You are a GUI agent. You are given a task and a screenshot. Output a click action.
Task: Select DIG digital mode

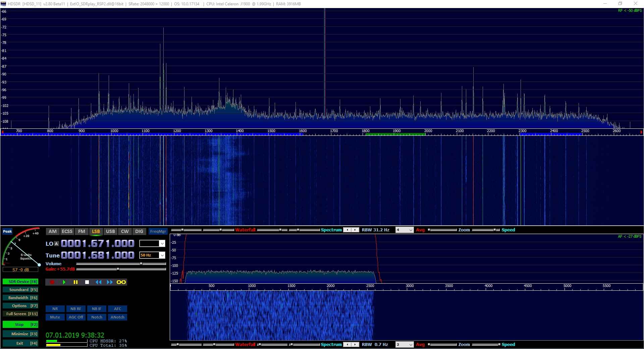click(139, 231)
